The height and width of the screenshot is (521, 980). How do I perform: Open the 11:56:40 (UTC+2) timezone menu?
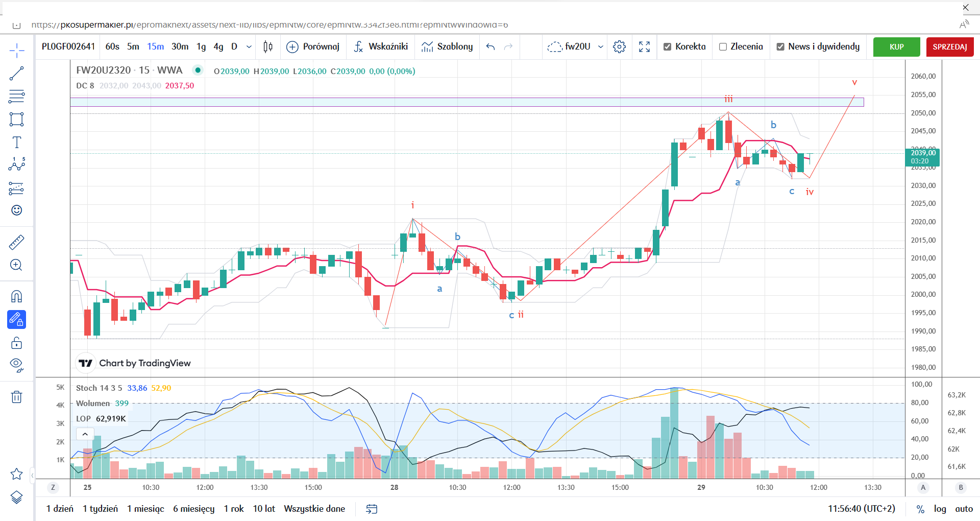pyautogui.click(x=861, y=509)
